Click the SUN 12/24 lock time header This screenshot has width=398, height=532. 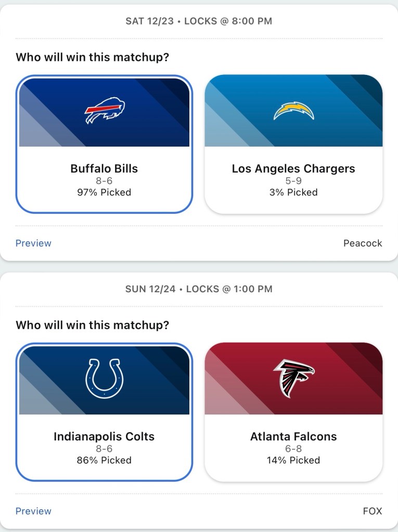(x=199, y=289)
